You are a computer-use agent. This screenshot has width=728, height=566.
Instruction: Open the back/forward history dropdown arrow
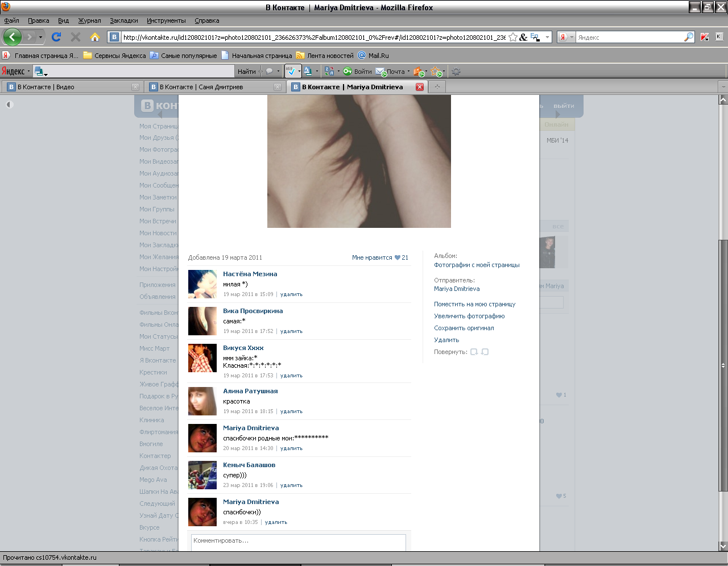[x=40, y=38]
